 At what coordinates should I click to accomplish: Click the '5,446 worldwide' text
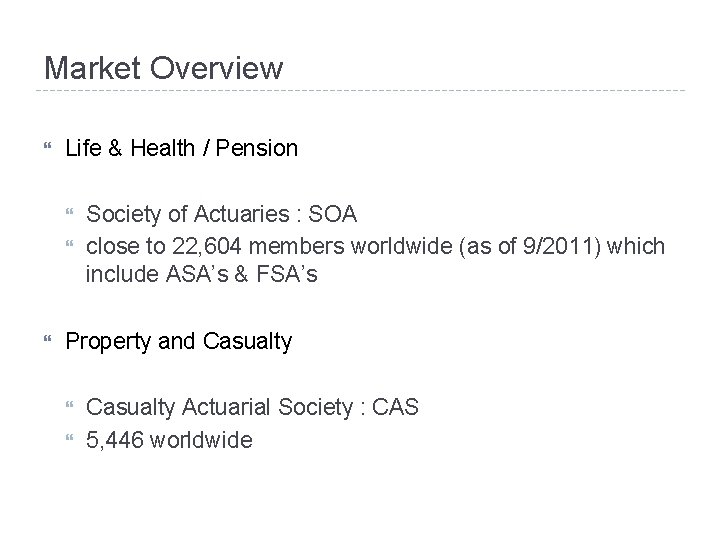pyautogui.click(x=169, y=438)
